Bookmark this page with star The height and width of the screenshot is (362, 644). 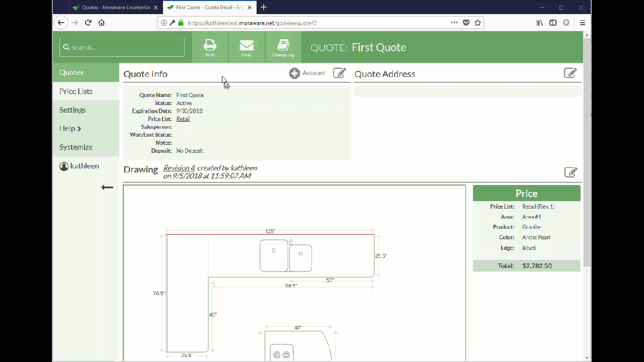(x=478, y=23)
